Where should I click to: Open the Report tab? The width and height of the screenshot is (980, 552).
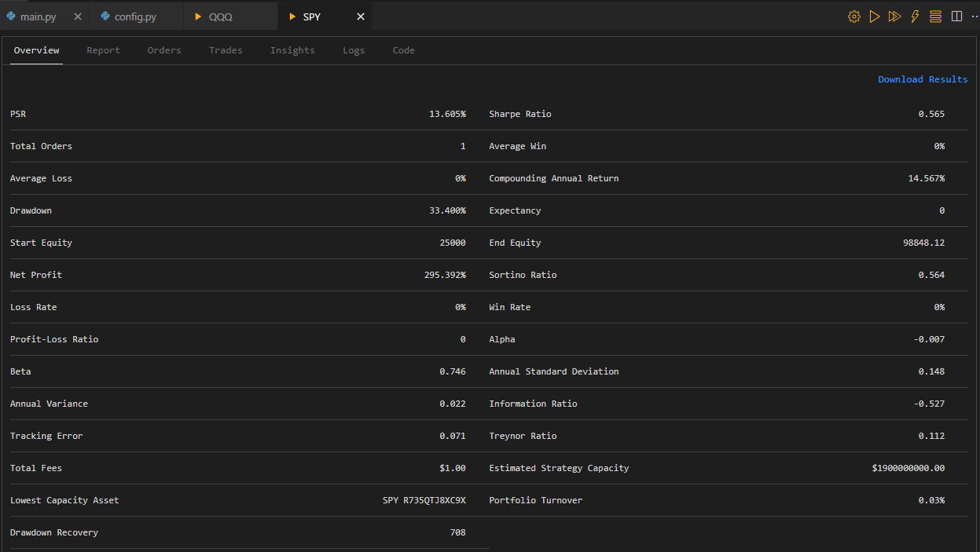[x=103, y=50]
